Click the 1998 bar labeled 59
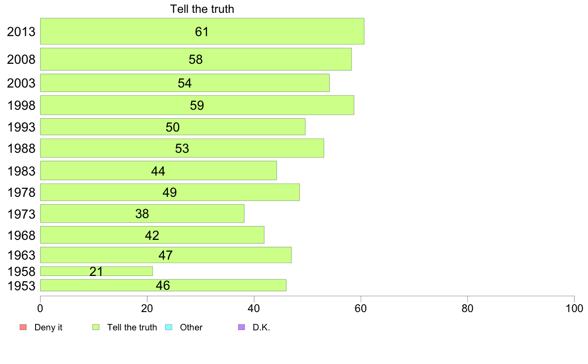 pyautogui.click(x=197, y=105)
